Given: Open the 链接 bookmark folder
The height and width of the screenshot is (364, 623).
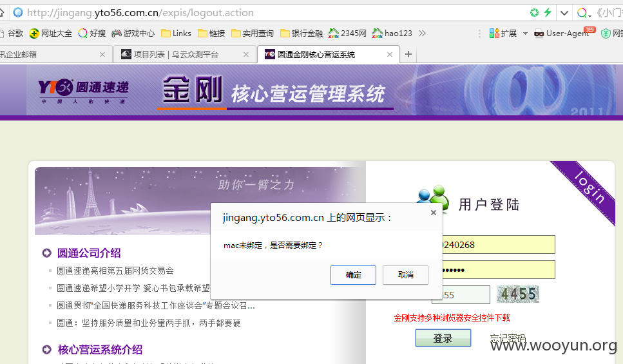Looking at the screenshot, I should pyautogui.click(x=211, y=34).
